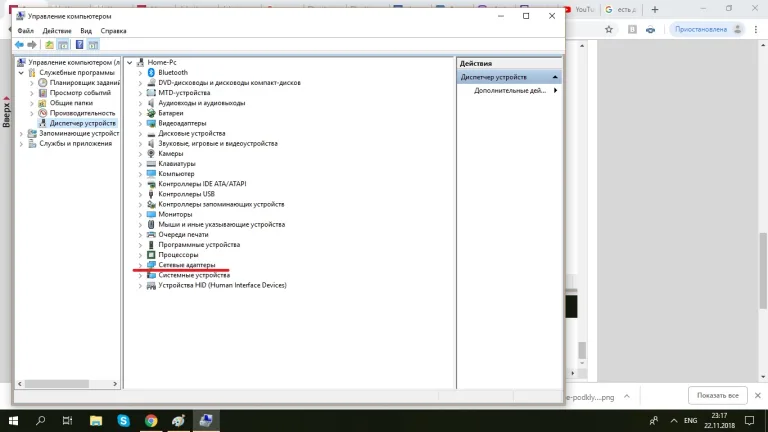Select Звуковые, игровые и видеоустройства
Image resolution: width=768 pixels, height=432 pixels.
click(x=218, y=144)
